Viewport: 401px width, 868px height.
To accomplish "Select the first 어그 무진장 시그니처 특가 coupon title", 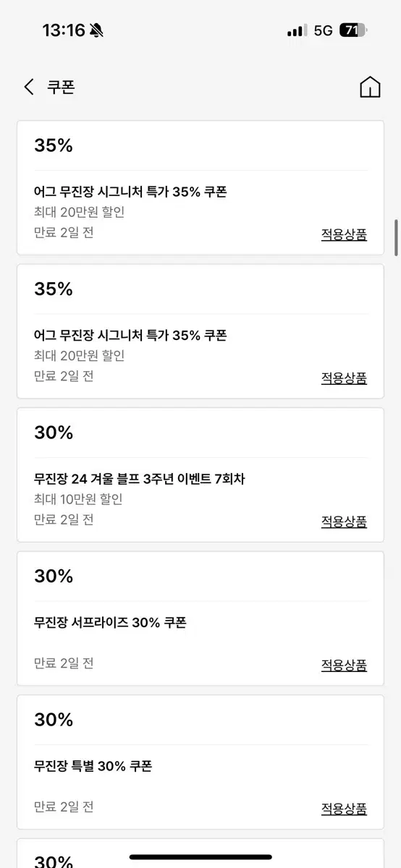I will point(130,192).
